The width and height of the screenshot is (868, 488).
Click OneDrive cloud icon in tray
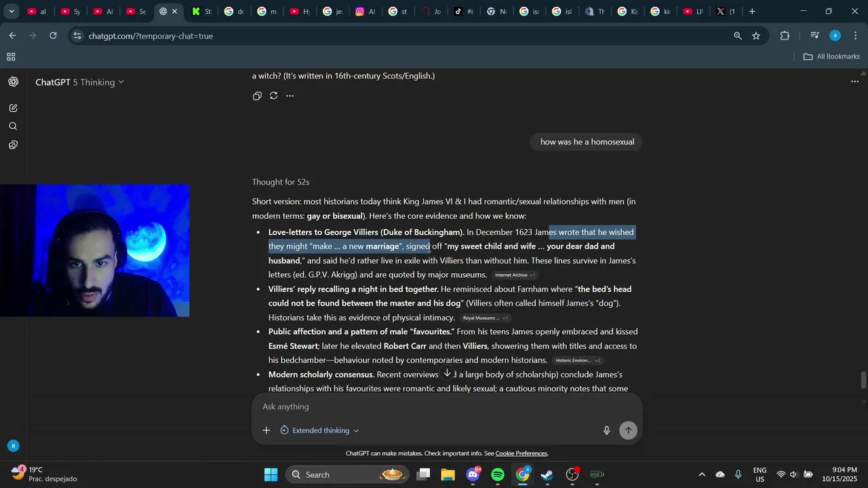pos(720,474)
